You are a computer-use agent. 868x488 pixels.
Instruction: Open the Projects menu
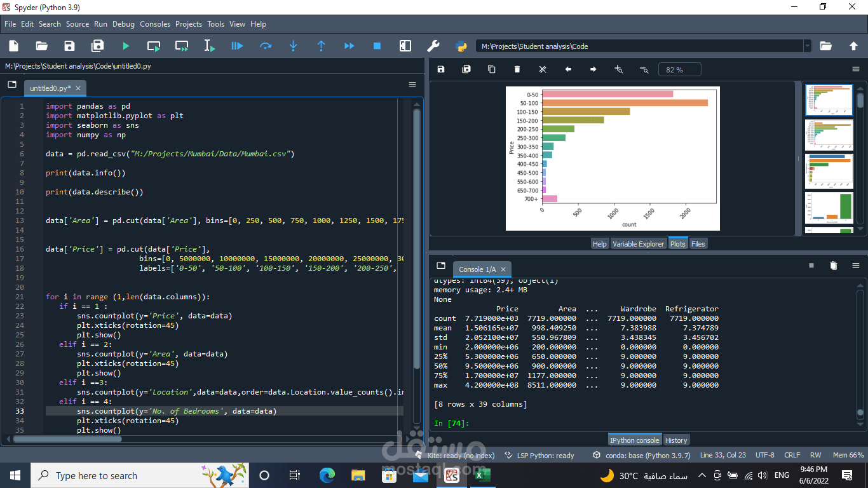coord(189,24)
